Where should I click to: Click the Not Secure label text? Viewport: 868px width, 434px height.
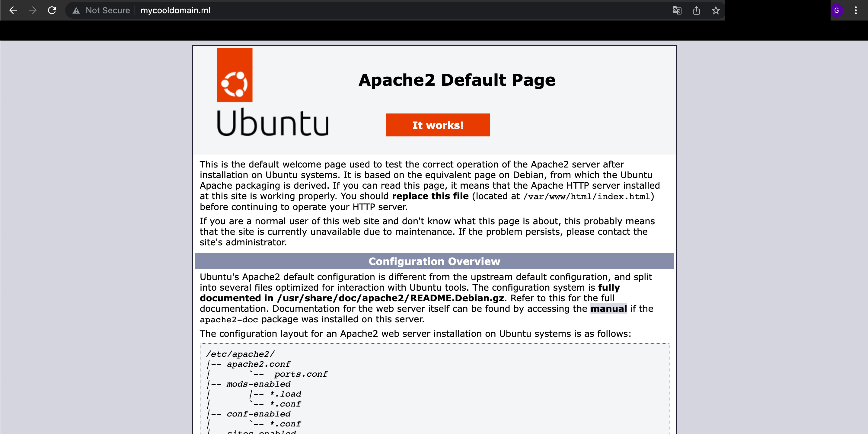108,11
